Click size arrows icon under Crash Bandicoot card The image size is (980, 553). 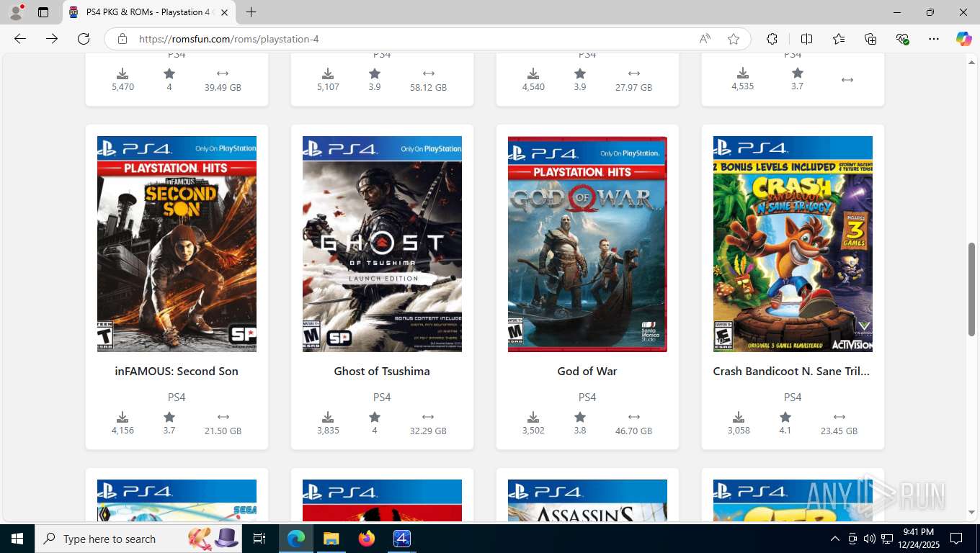pyautogui.click(x=839, y=417)
